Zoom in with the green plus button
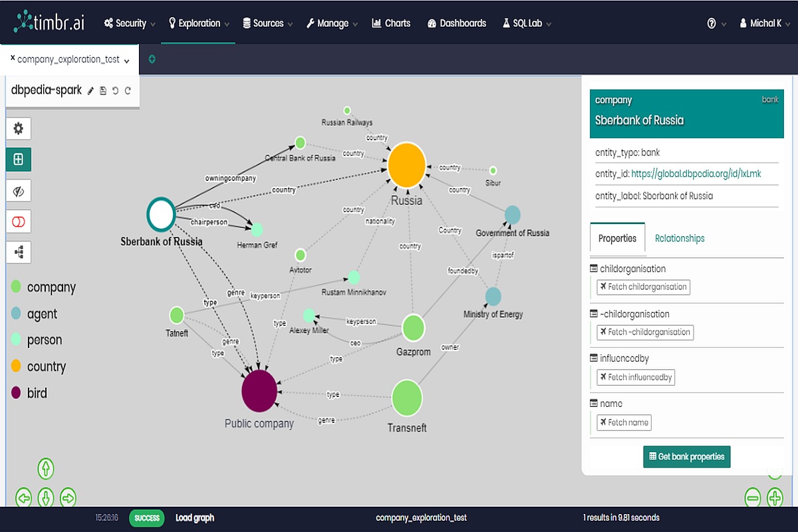This screenshot has height=532, width=798. click(775, 497)
